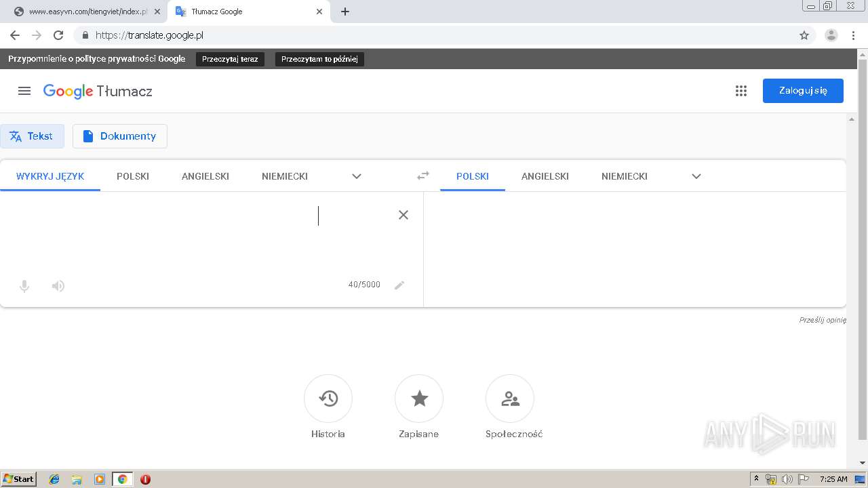Bookmark this page with the star icon

pos(804,35)
